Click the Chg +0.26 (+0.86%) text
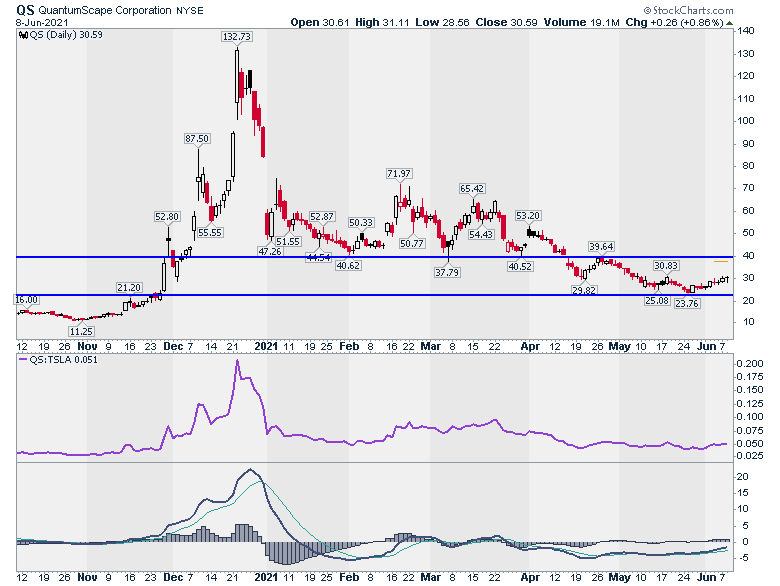 674,22
